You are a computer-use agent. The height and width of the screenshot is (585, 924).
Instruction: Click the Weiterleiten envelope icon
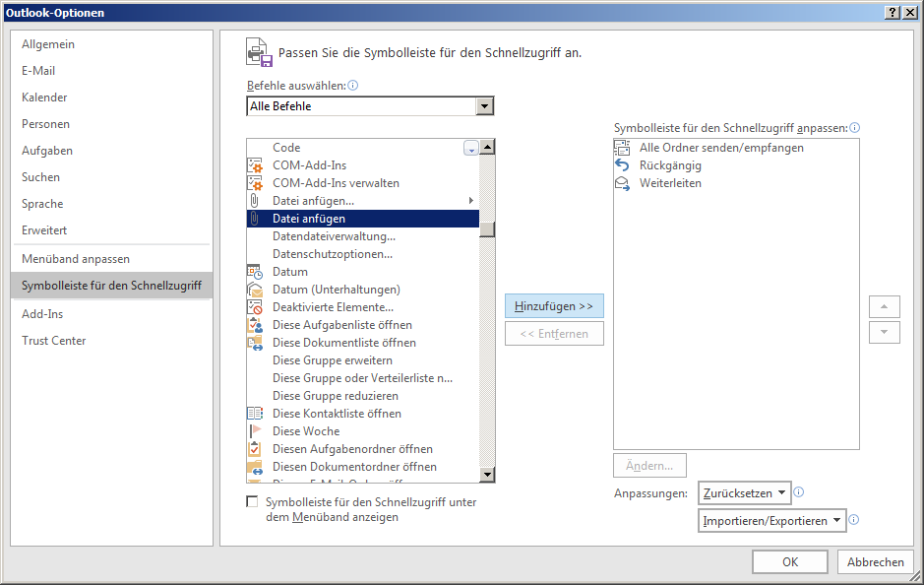(x=622, y=183)
